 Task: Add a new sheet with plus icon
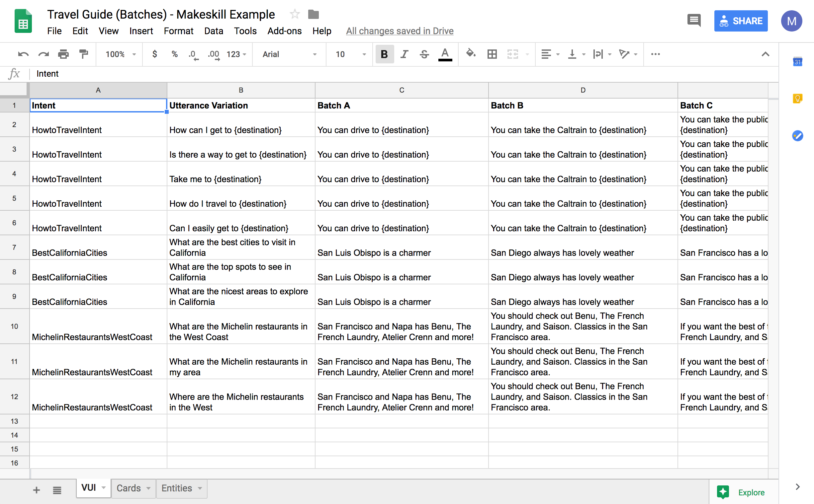click(36, 490)
